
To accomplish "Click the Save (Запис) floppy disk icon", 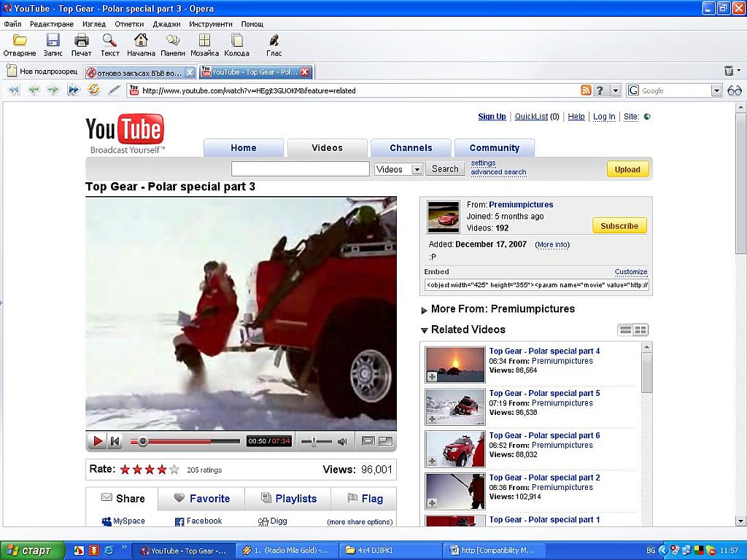I will pos(53,41).
